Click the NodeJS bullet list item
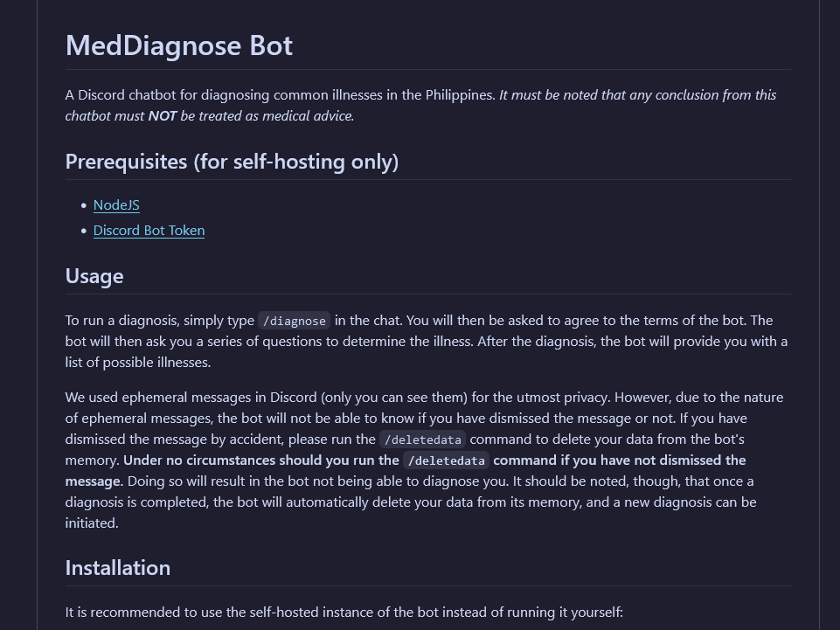Viewport: 840px width, 630px height. click(x=115, y=204)
